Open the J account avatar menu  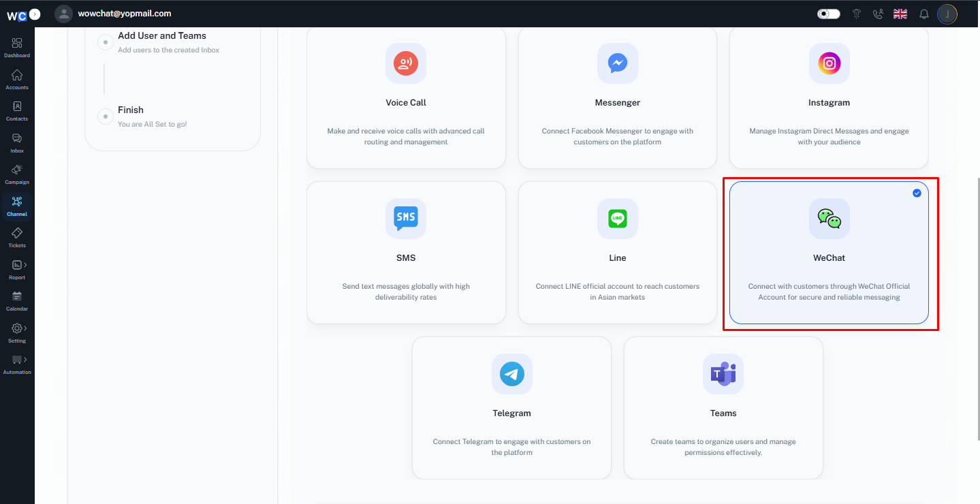click(947, 14)
